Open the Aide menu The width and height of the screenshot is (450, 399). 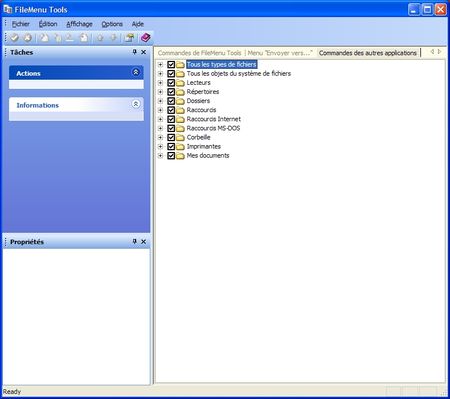pos(138,24)
